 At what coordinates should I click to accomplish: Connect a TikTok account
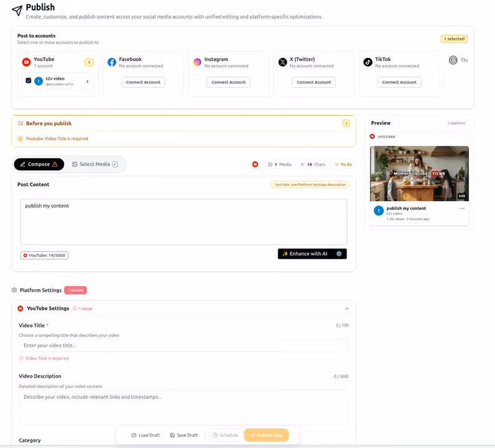click(399, 82)
